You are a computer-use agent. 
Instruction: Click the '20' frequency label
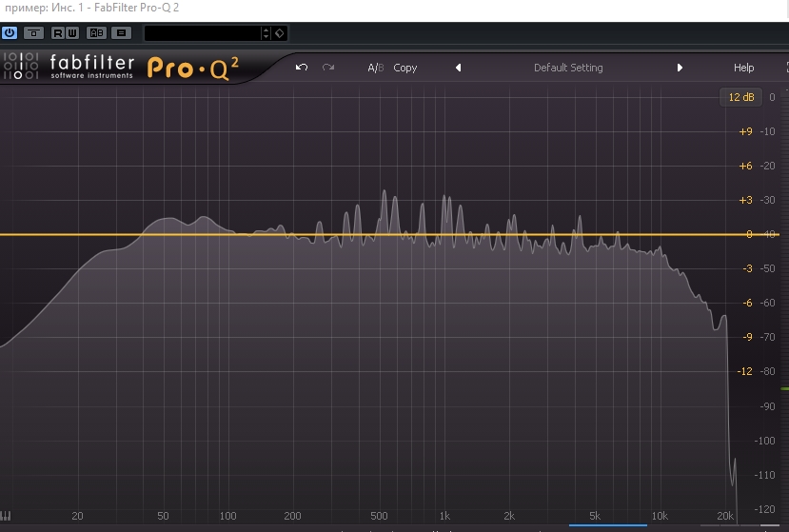tap(77, 516)
